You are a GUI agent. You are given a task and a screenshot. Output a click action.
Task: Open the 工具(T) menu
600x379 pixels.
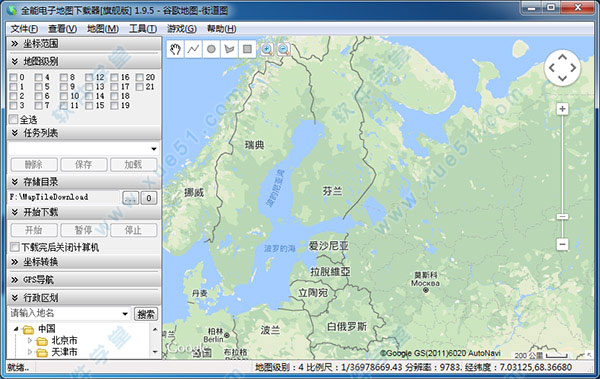tap(143, 29)
